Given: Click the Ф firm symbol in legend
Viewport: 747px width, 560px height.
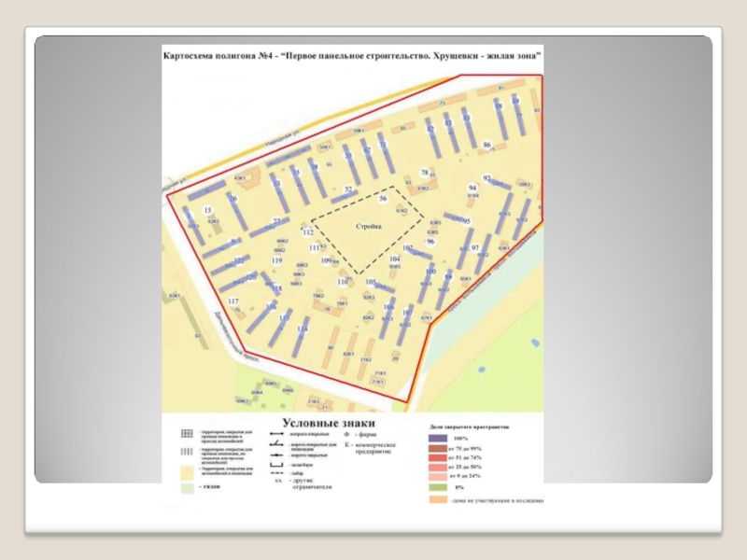Looking at the screenshot, I should coord(346,435).
